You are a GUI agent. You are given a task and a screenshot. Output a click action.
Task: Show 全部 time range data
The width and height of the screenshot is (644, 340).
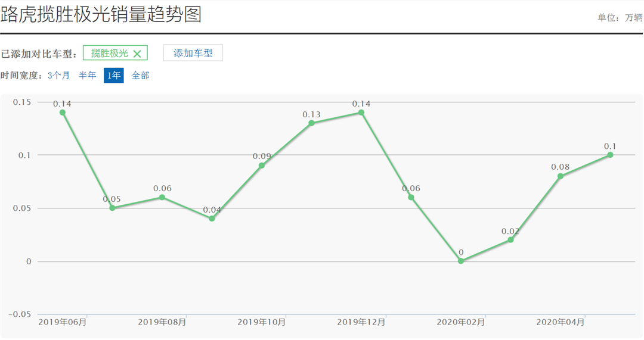pos(140,76)
